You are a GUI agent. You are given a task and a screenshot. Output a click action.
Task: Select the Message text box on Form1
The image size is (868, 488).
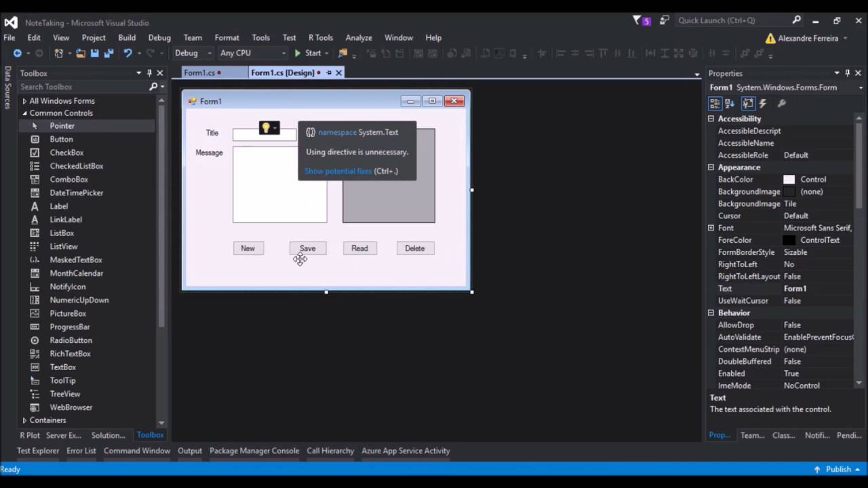click(x=279, y=184)
